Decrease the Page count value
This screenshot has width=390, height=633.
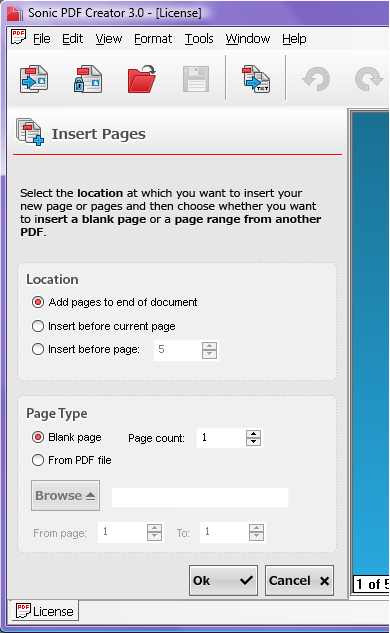pos(254,442)
